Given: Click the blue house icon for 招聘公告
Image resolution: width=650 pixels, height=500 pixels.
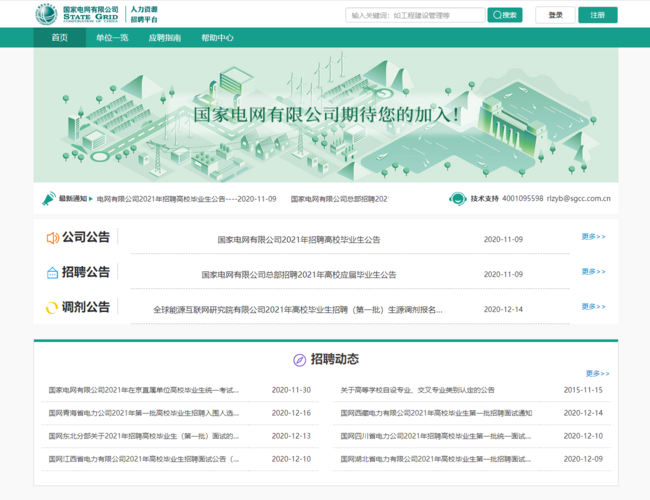Looking at the screenshot, I should coord(52,273).
